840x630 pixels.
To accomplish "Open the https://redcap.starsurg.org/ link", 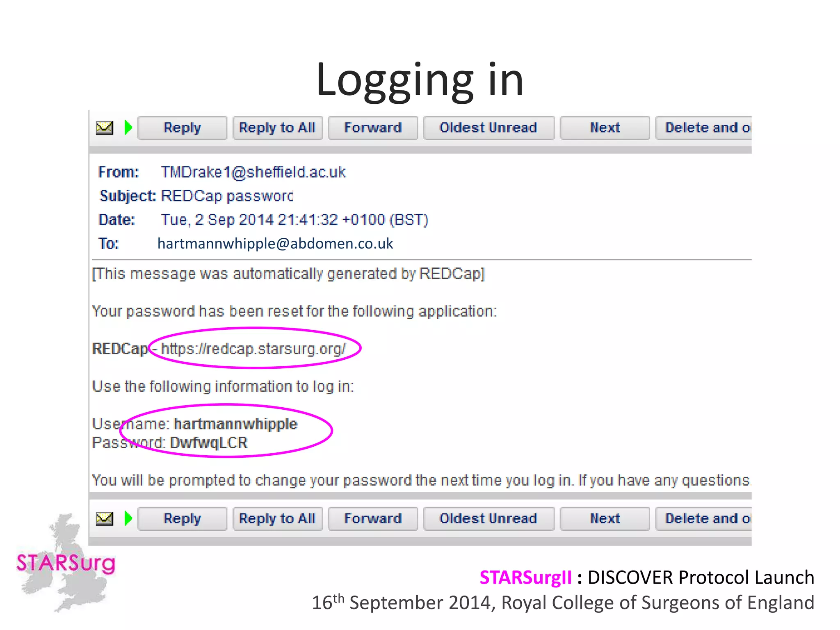I will 253,349.
